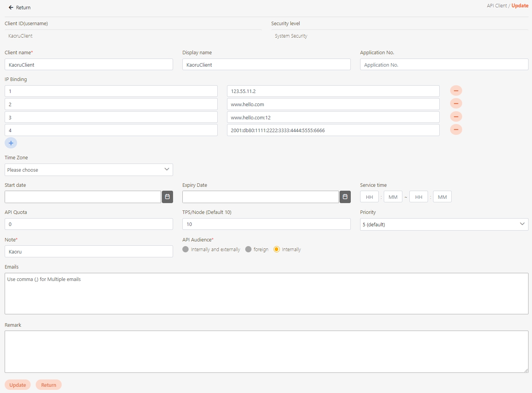Add a new IP binding row
This screenshot has width=532, height=393.
click(11, 143)
